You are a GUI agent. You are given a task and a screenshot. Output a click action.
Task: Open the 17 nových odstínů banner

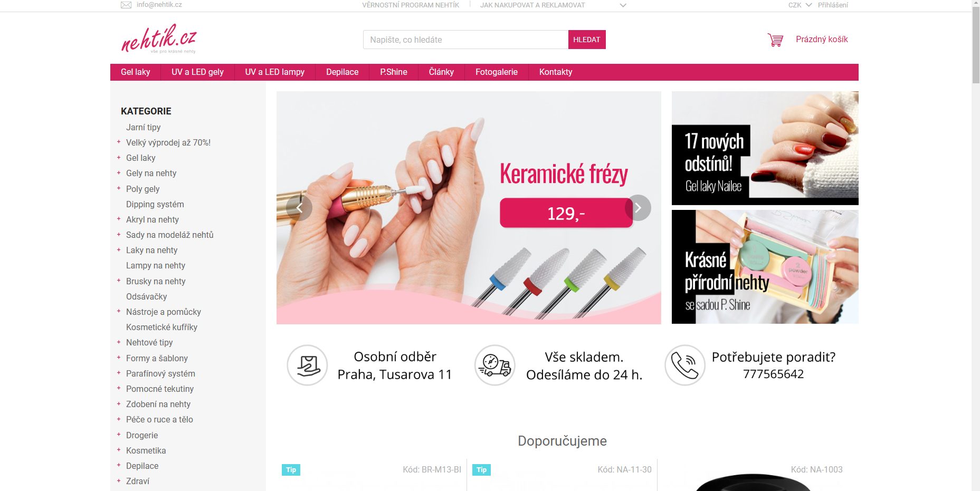tap(765, 148)
